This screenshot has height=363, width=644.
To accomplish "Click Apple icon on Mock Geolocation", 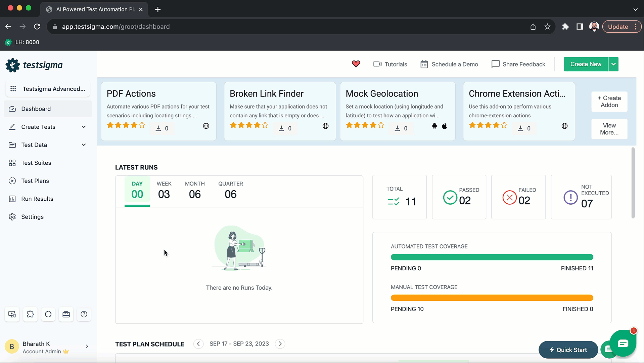I will click(445, 126).
